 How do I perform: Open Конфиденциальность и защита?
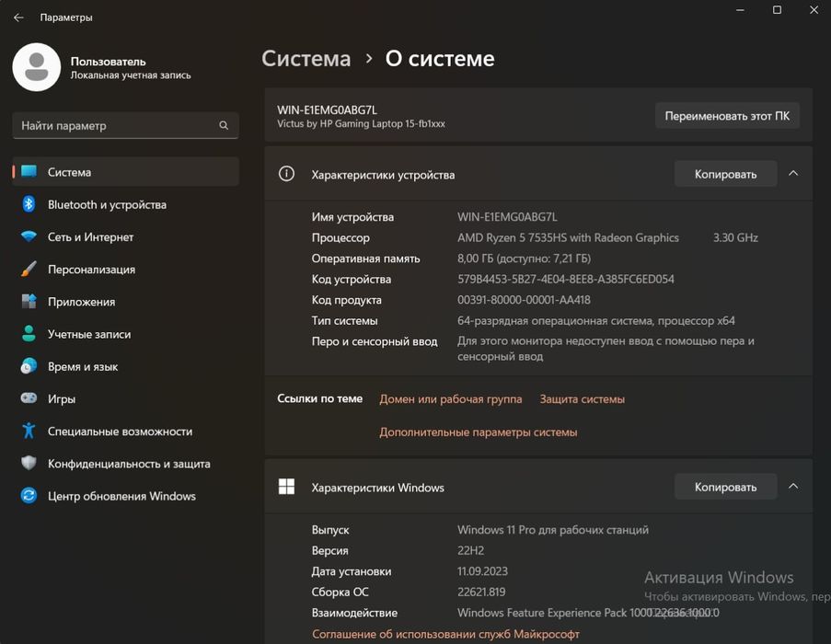coord(125,464)
